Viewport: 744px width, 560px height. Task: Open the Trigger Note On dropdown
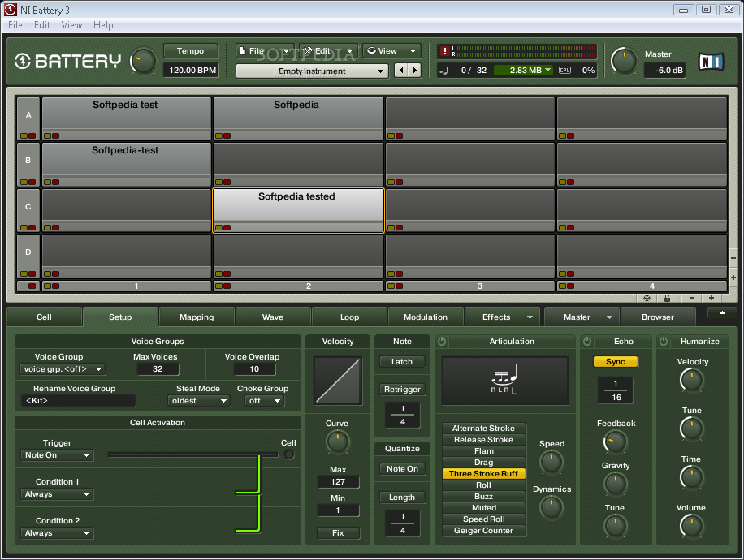click(x=57, y=455)
